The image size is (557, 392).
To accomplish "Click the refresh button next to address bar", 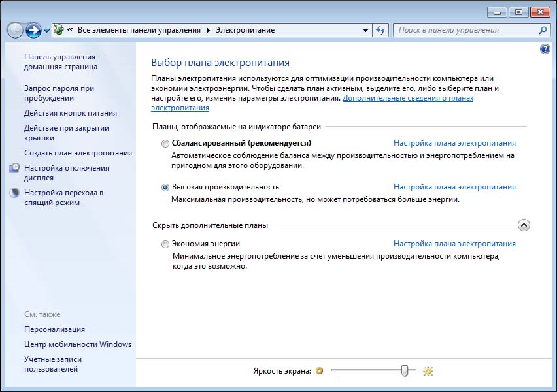I will point(380,31).
